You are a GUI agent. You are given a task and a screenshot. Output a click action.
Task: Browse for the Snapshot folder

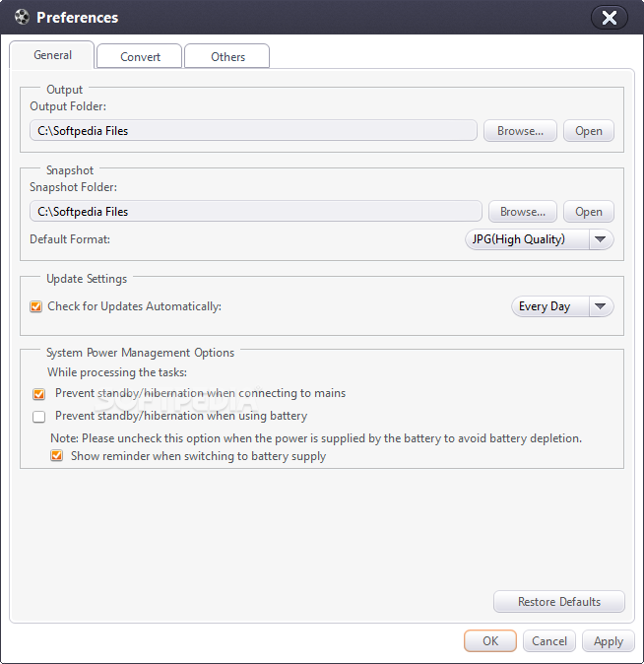pos(523,211)
